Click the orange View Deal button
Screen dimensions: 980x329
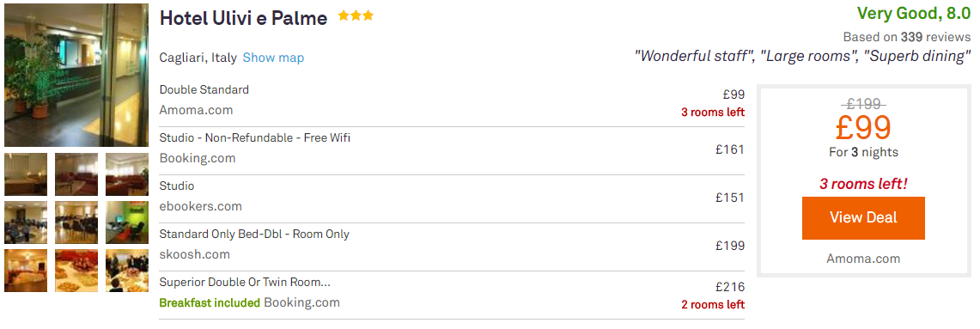click(x=863, y=217)
